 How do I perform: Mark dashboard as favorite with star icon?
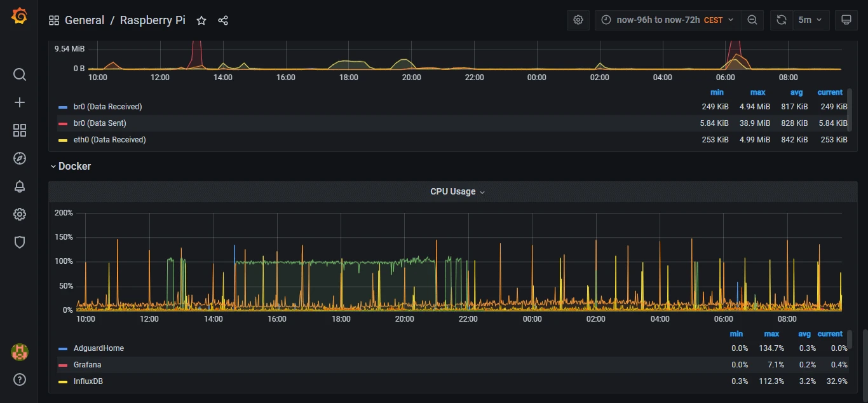(201, 20)
